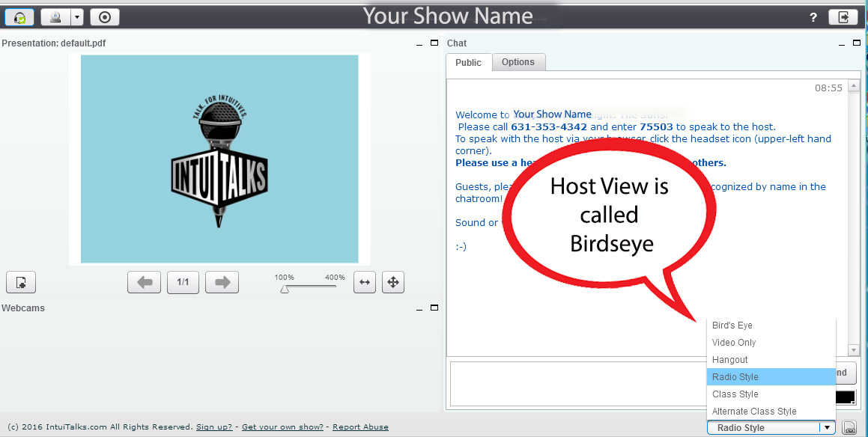
Task: Fit the presentation to page with four-arrow icon
Action: pos(393,282)
